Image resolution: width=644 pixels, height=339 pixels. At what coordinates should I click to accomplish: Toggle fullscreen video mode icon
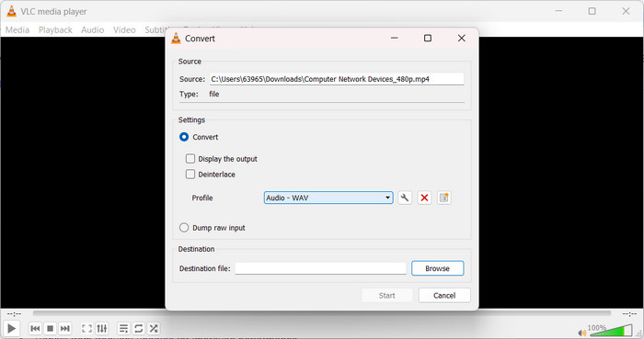86,328
